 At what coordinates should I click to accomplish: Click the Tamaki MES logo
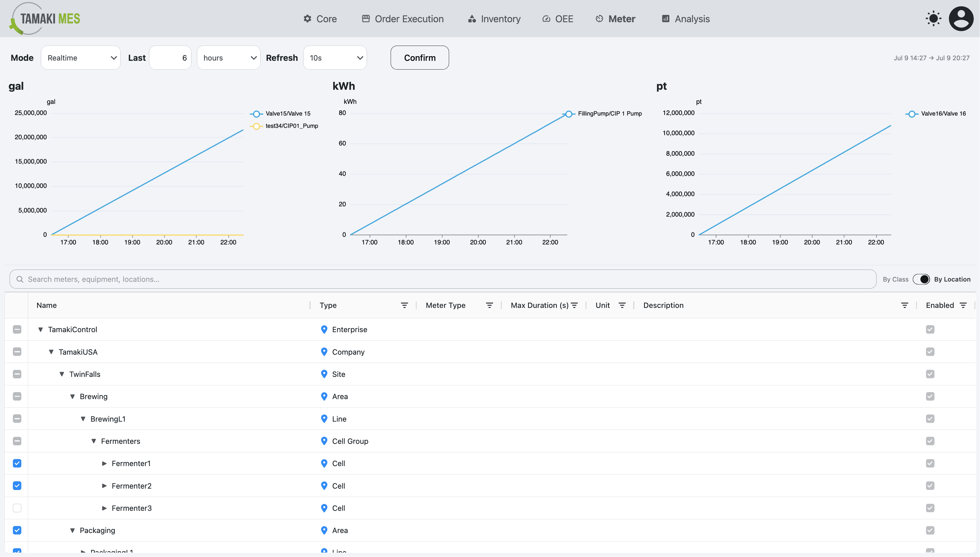[45, 18]
